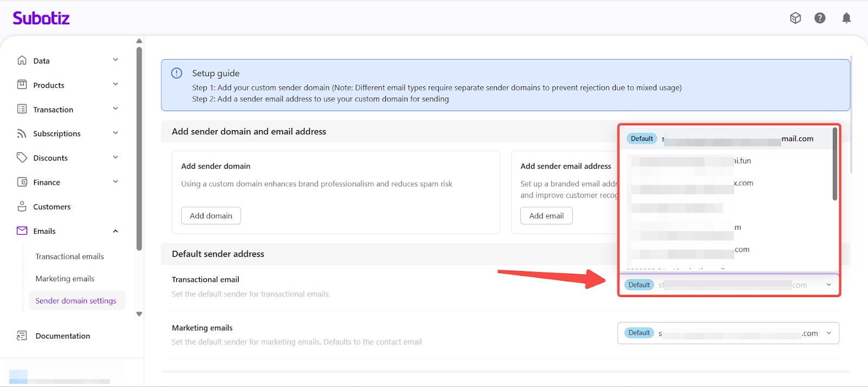This screenshot has width=868, height=387.
Task: Open Transactional emails submenu item
Action: (x=69, y=256)
